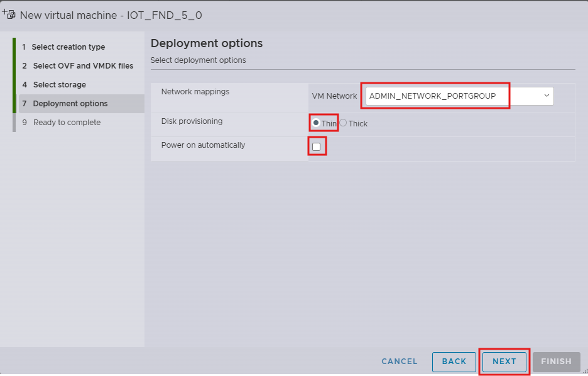Click the dialog resize grip corner icon
The width and height of the screenshot is (588, 376).
pos(585,371)
